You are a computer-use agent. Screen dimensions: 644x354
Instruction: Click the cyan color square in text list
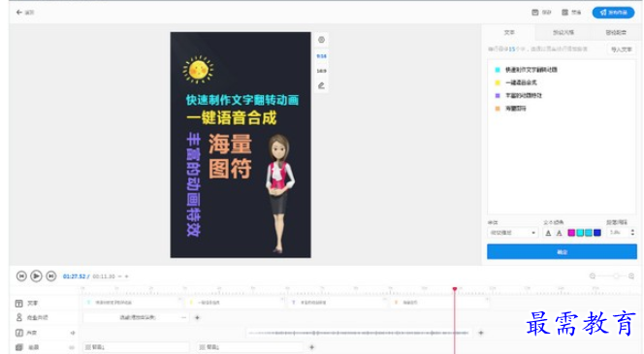tap(498, 70)
